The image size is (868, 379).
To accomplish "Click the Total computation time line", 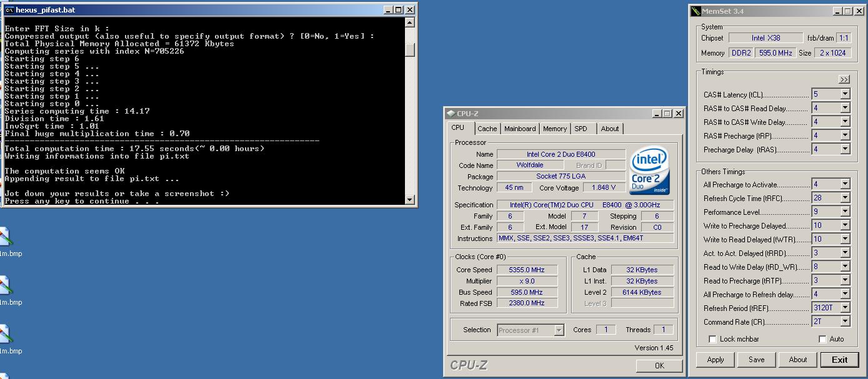I will (x=134, y=149).
